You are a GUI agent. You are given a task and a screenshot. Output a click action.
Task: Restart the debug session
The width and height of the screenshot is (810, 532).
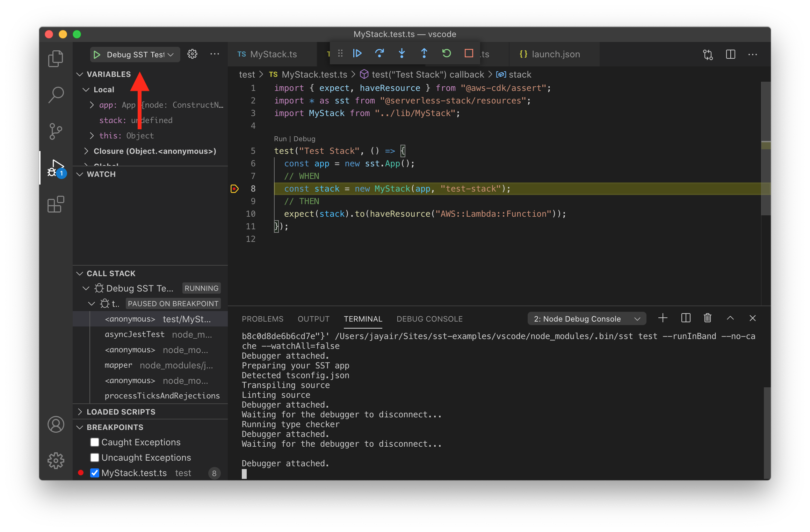[x=447, y=53]
